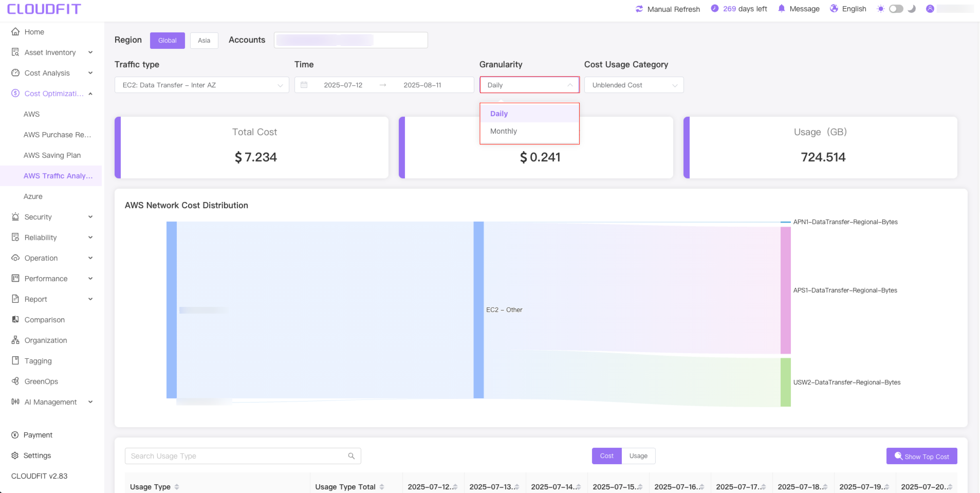The width and height of the screenshot is (980, 493).
Task: Click the APS1-DataTransfer pink Sankey node
Action: click(x=785, y=290)
